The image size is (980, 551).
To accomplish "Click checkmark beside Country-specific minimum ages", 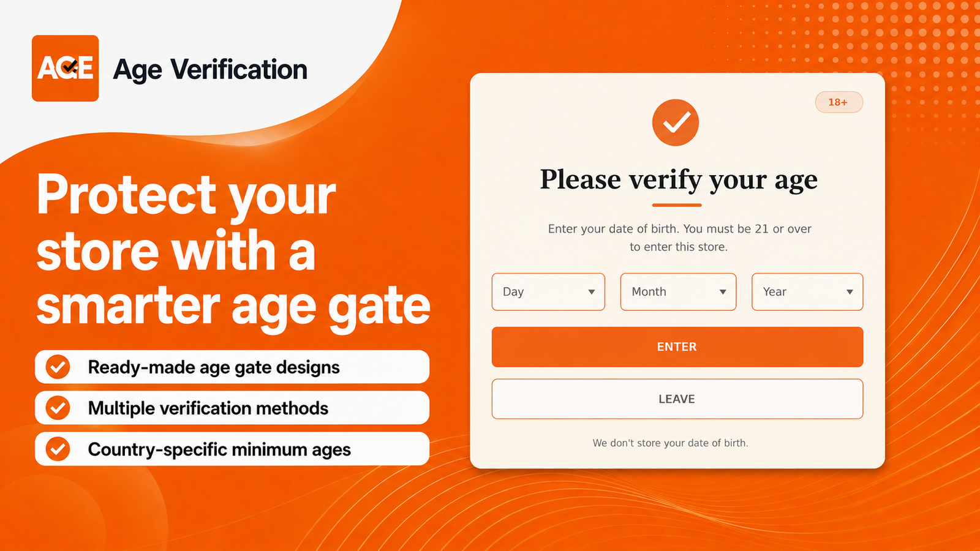I will [x=58, y=449].
